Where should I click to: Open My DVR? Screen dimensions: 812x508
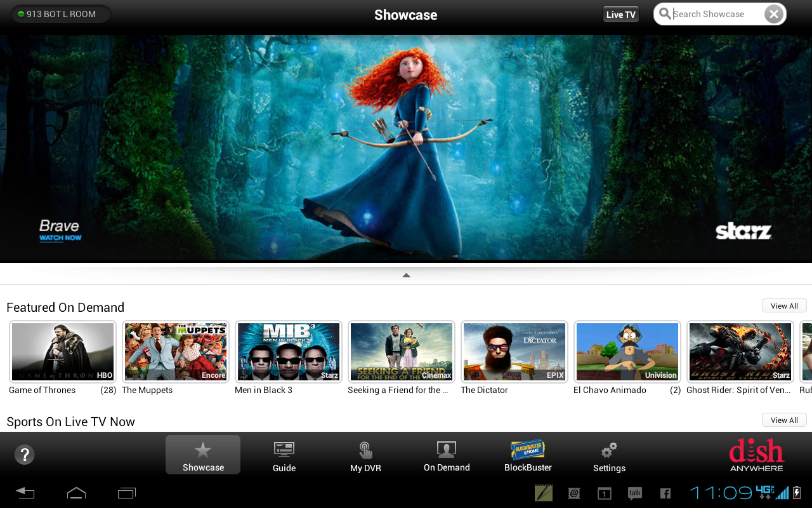pyautogui.click(x=365, y=455)
